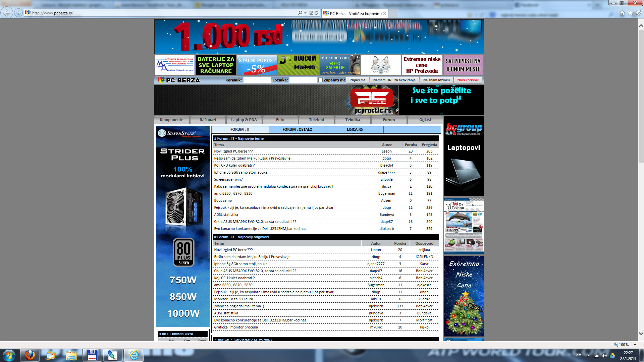Click the PC BERZA site logo

click(179, 80)
